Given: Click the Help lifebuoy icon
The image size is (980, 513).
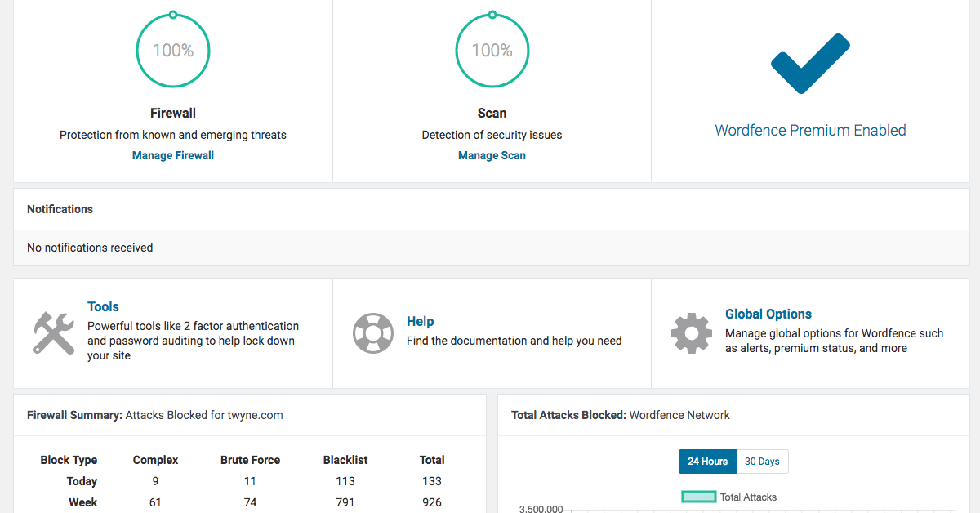Looking at the screenshot, I should point(373,332).
